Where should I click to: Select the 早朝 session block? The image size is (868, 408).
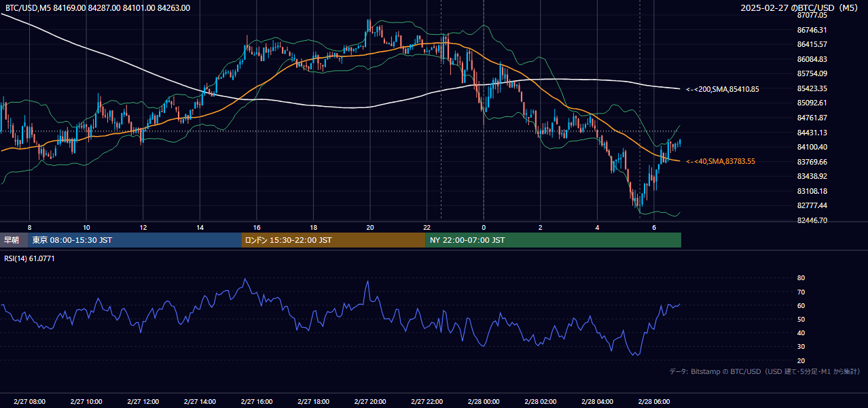[14, 240]
